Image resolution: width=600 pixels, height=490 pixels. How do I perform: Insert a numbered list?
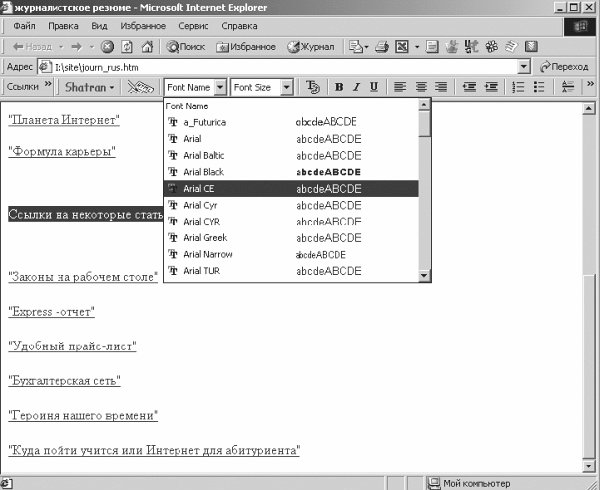(518, 87)
